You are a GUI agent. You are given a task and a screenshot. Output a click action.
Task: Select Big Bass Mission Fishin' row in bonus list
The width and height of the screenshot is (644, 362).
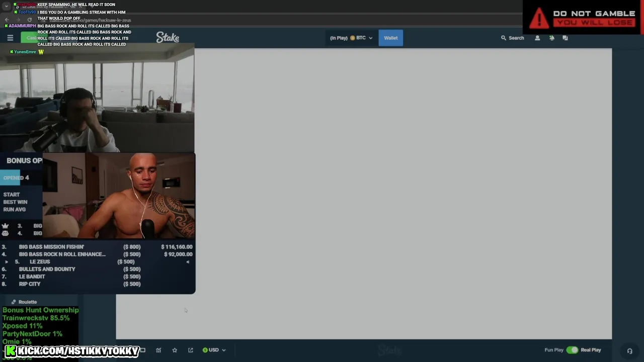[97, 247]
